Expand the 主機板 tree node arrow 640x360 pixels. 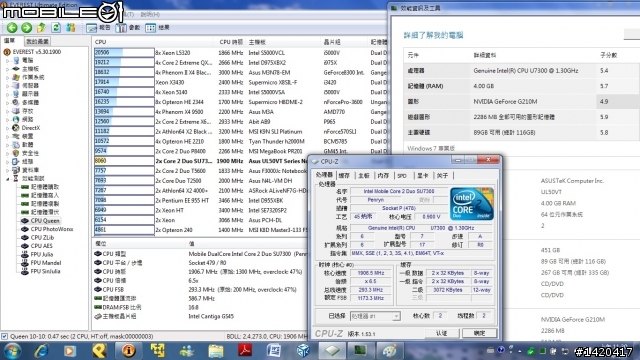pos(7,69)
